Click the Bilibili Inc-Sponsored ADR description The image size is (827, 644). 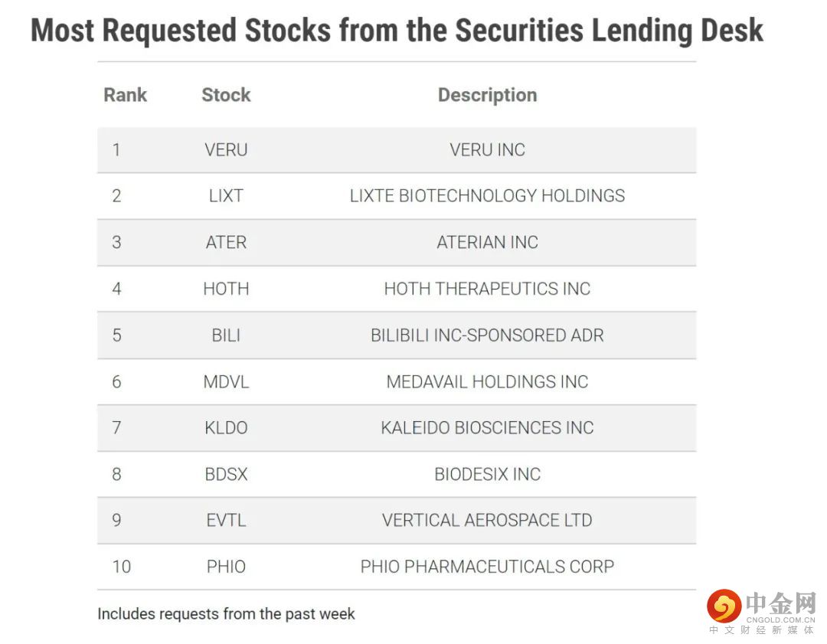[487, 335]
